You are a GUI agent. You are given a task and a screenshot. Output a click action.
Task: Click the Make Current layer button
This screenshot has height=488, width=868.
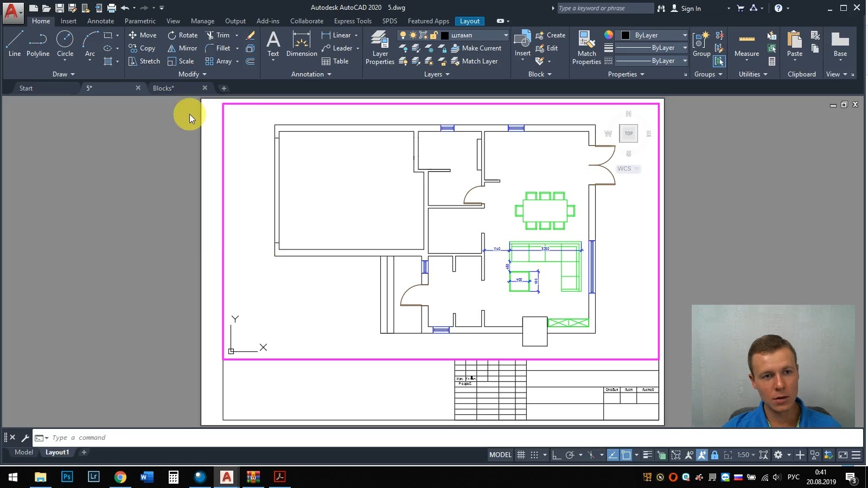(x=476, y=48)
